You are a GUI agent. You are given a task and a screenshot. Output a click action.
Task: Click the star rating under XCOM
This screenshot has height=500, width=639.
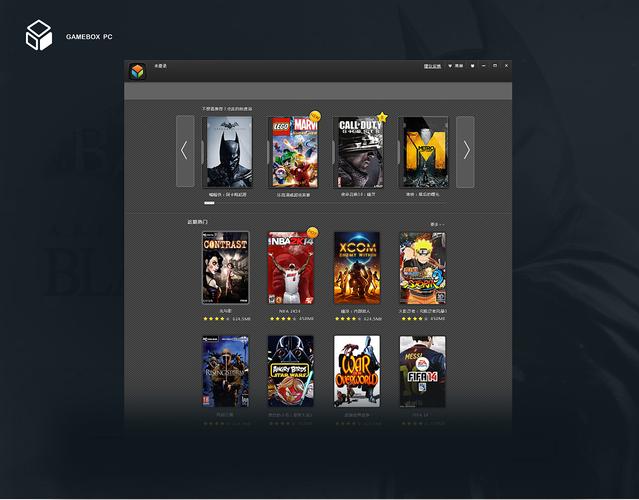coord(348,319)
